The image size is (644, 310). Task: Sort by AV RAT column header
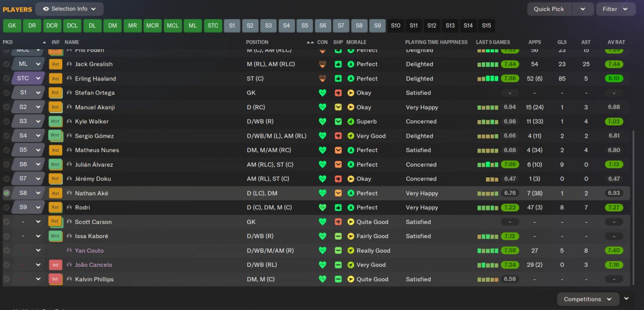click(x=616, y=42)
